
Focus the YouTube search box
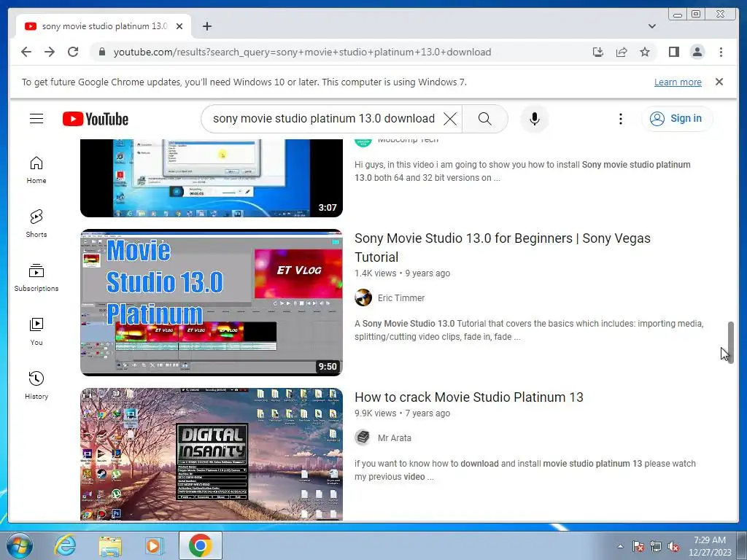323,119
